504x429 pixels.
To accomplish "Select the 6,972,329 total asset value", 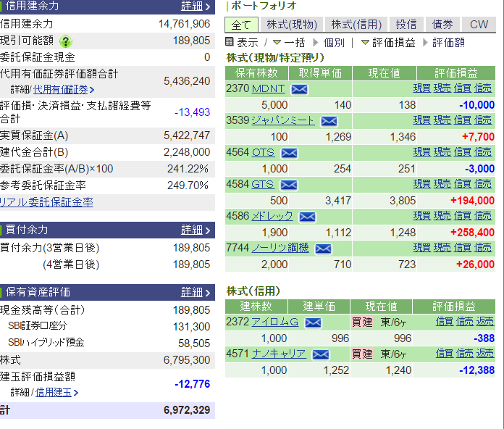I will tap(187, 410).
